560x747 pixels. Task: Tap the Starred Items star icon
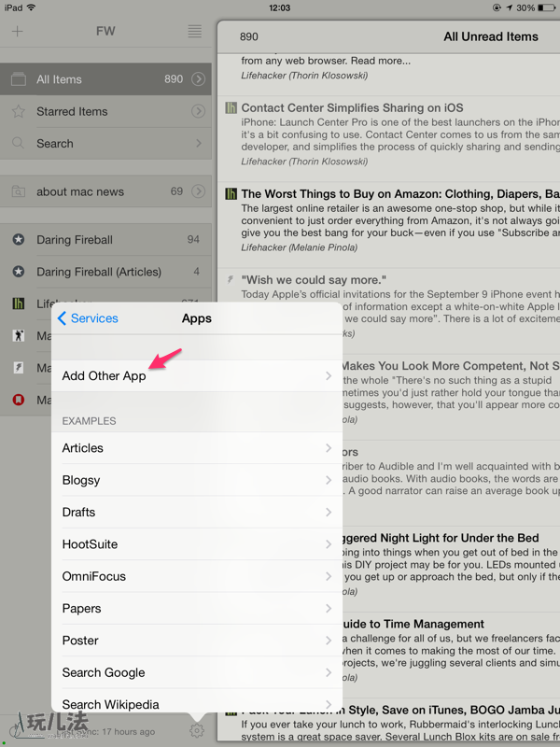(19, 111)
